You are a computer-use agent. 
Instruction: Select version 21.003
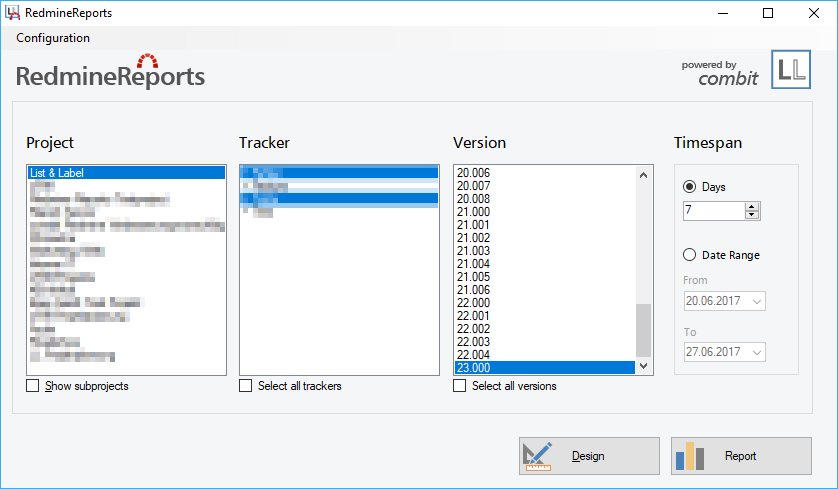pos(545,251)
